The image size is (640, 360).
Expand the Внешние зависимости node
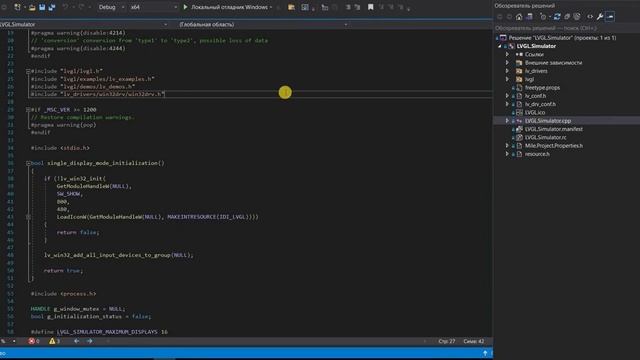click(507, 63)
